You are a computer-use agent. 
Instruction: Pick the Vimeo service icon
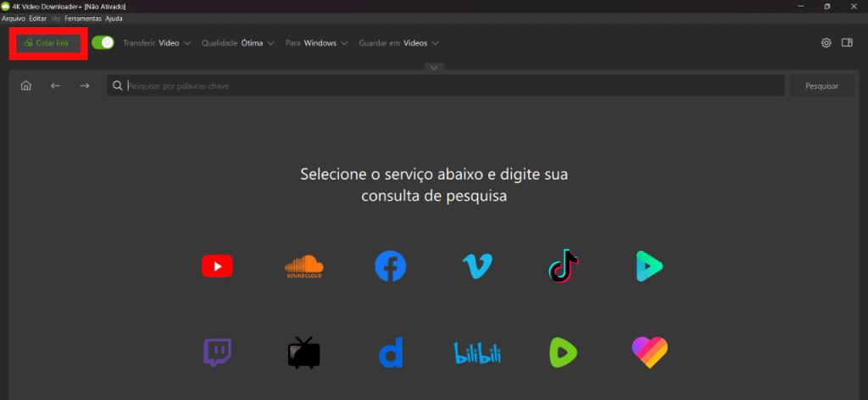click(x=477, y=266)
